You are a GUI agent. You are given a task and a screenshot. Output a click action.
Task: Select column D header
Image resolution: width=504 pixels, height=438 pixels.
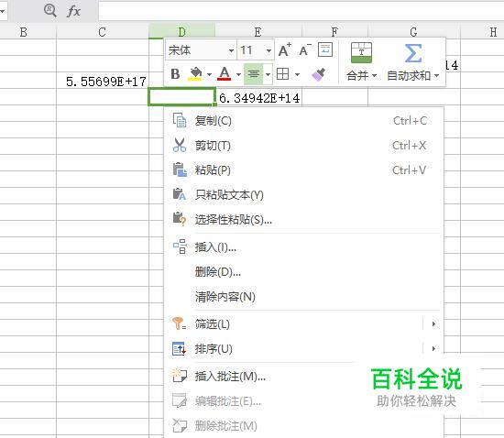point(182,32)
